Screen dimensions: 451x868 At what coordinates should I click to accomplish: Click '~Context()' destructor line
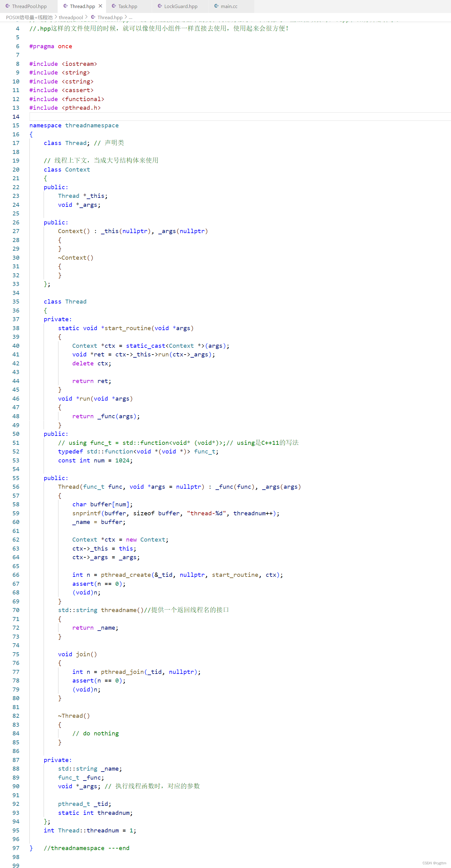point(75,257)
